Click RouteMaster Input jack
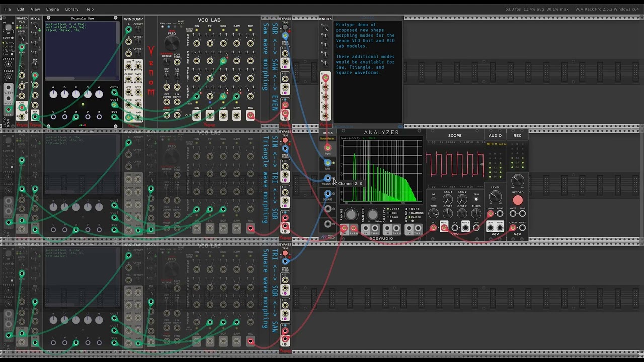Image resolution: width=644 pixels, height=362 pixels. (x=328, y=148)
